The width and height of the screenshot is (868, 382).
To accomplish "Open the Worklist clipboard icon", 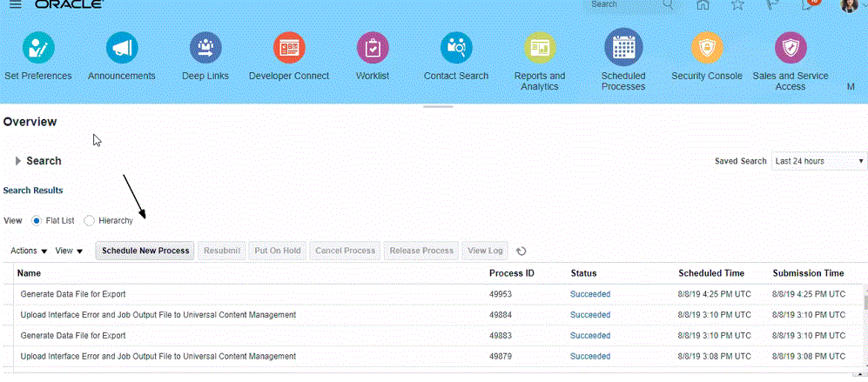I will pyautogui.click(x=373, y=47).
